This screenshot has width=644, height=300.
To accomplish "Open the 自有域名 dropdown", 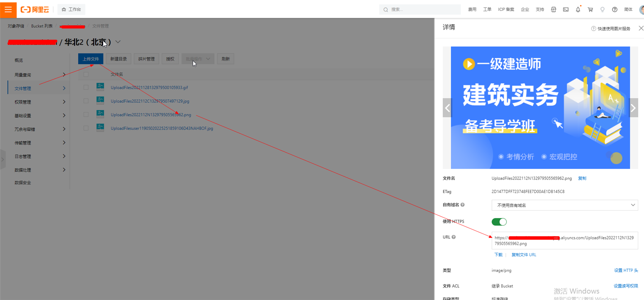I will tap(564, 205).
